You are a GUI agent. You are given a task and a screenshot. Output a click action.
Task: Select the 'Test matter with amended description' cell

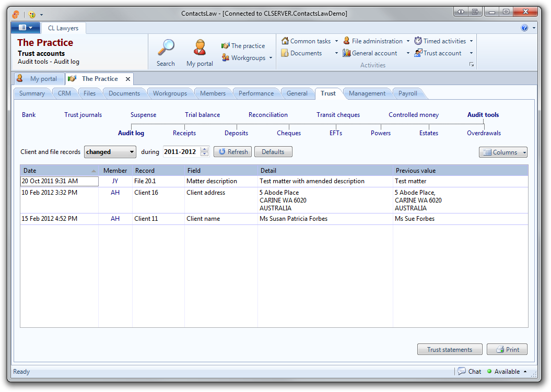point(325,181)
